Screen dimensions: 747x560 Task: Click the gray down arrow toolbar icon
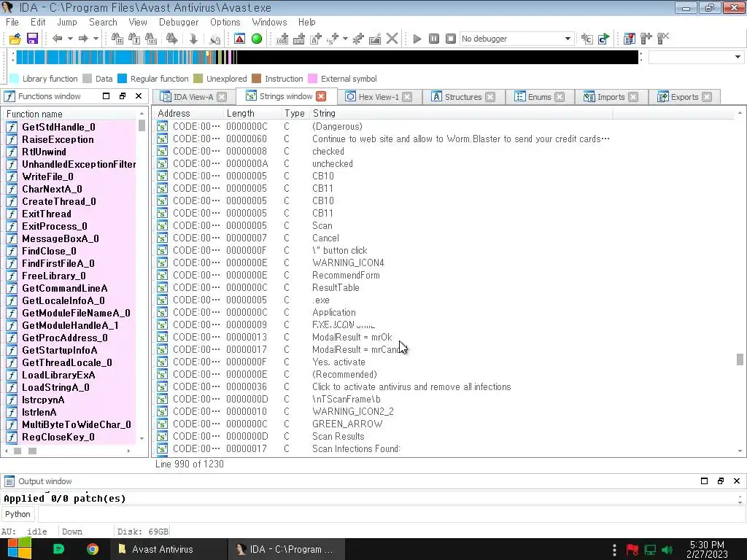click(x=193, y=39)
